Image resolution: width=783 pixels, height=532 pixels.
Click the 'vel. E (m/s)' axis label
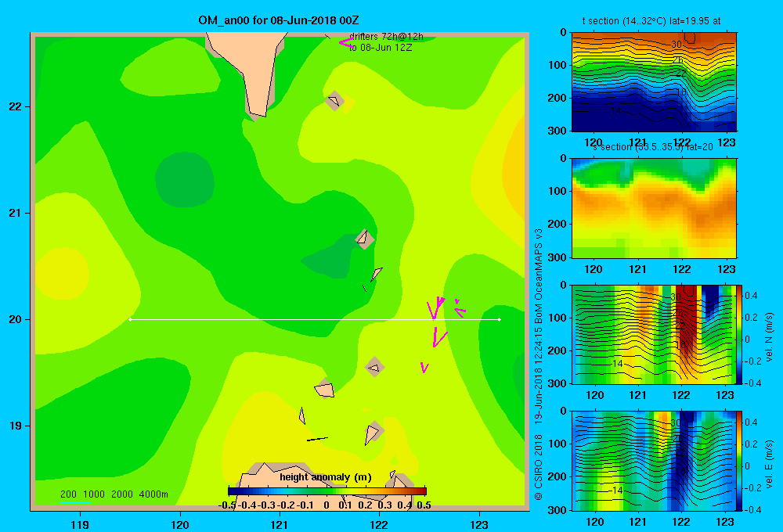(769, 463)
